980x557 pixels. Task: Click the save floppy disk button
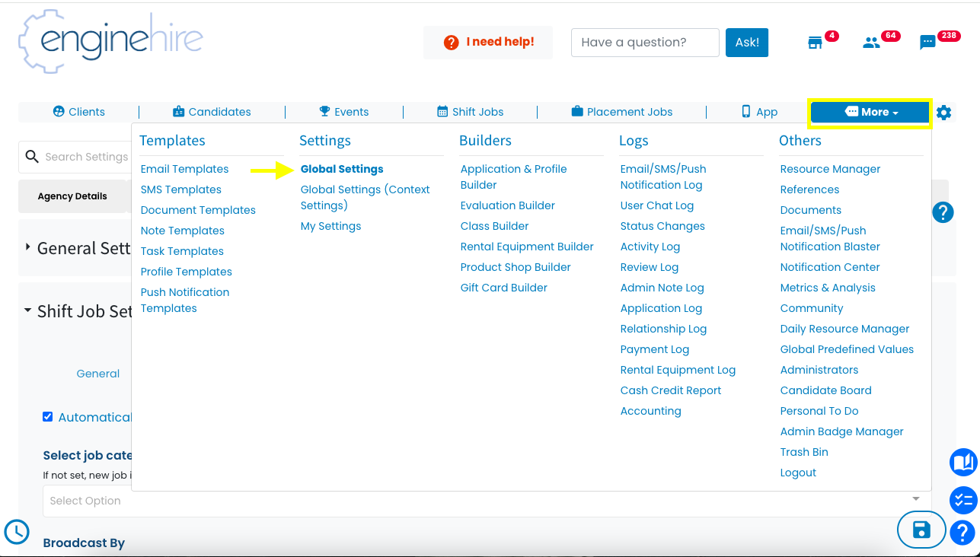921,530
